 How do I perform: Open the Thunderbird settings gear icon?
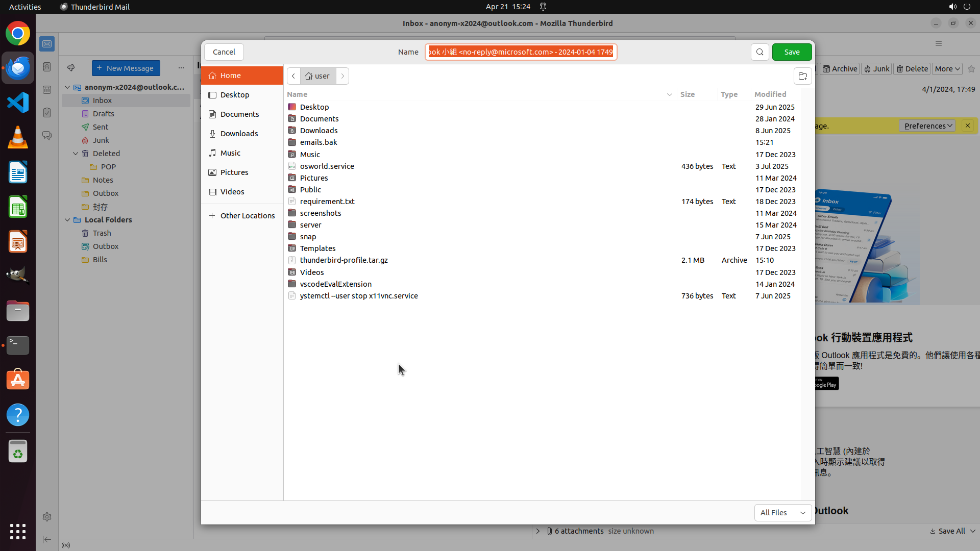pos(47,517)
